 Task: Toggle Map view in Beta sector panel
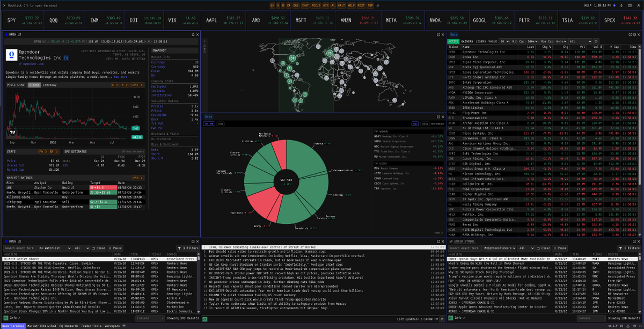415,123
